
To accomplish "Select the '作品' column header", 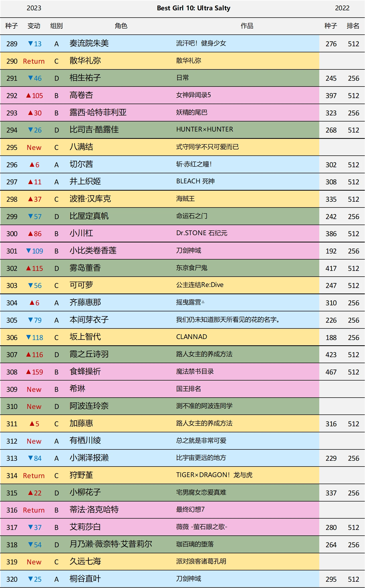I will point(247,26).
